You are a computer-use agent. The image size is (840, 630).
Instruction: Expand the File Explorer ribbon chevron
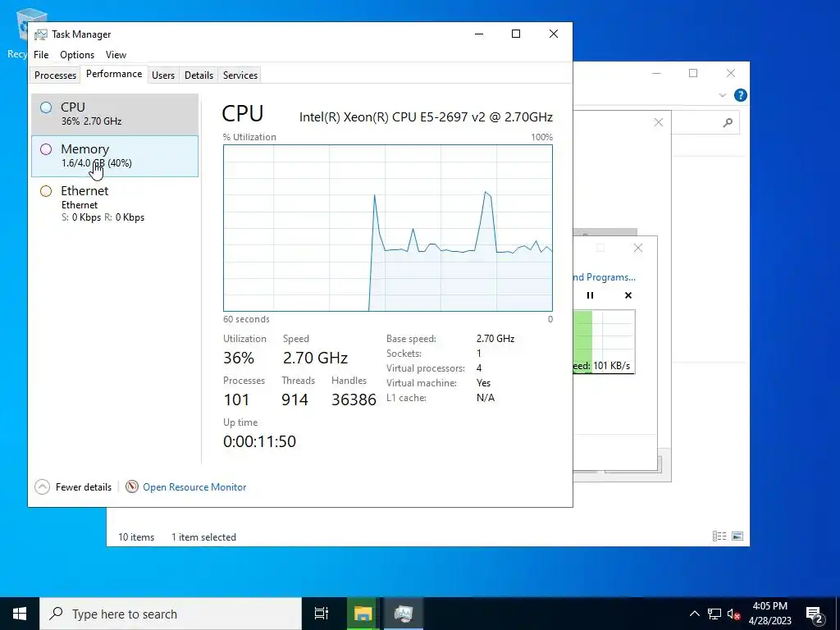tap(722, 95)
